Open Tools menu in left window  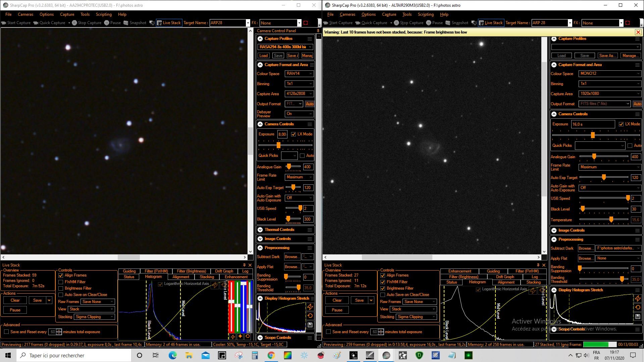85,14
